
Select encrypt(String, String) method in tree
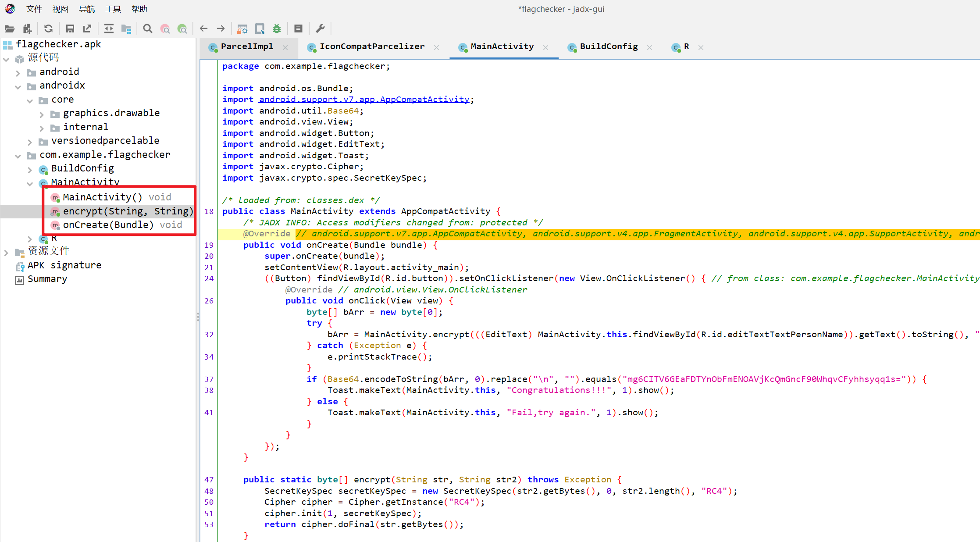pyautogui.click(x=121, y=211)
